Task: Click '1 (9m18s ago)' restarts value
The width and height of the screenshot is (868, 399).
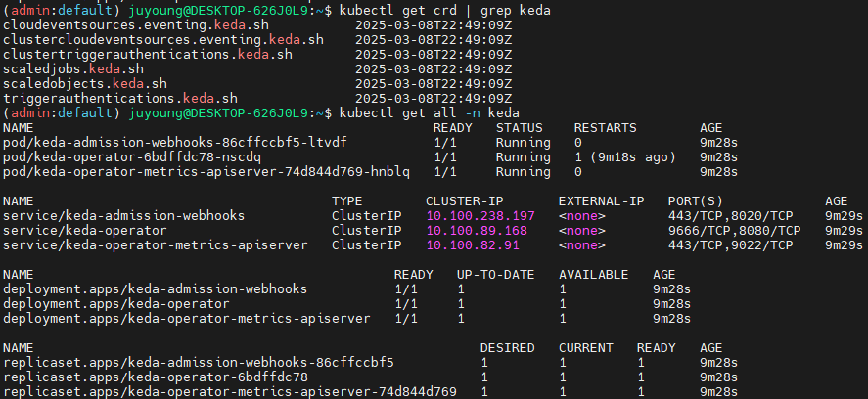Action: tap(625, 157)
